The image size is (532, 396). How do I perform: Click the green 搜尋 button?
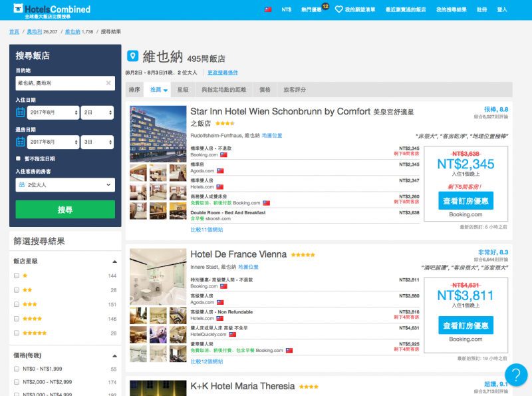(x=65, y=209)
